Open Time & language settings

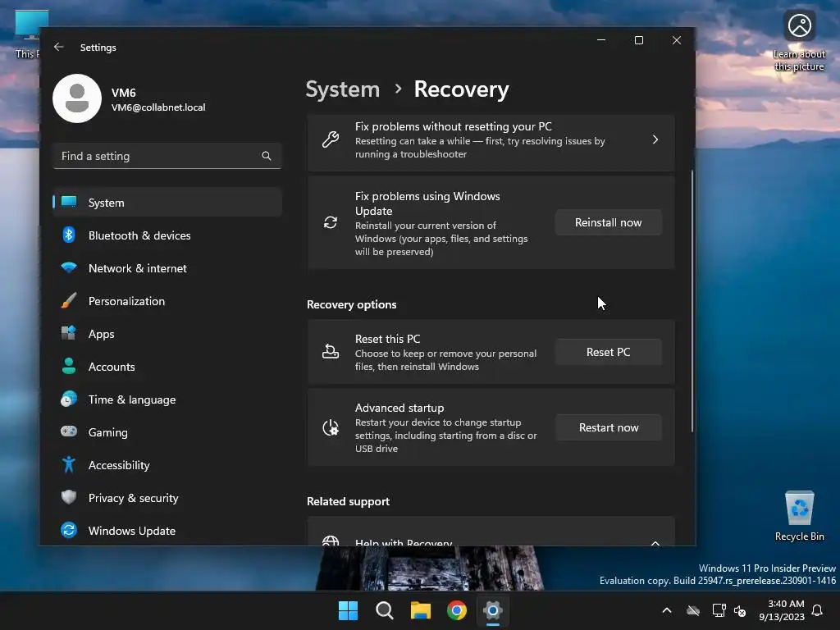coord(167,399)
